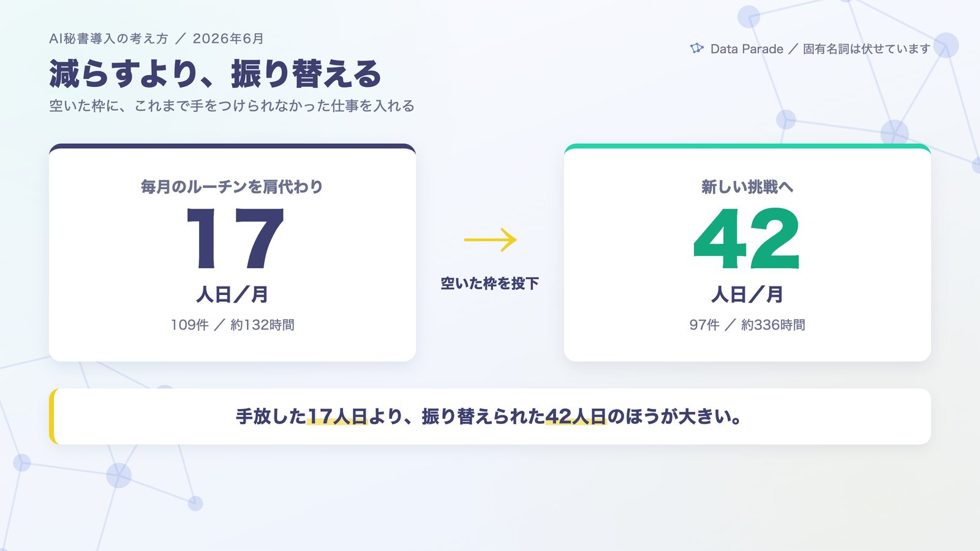Click the subtitle 空いた枠に、これまで手を…
This screenshot has height=551, width=980.
[x=232, y=106]
